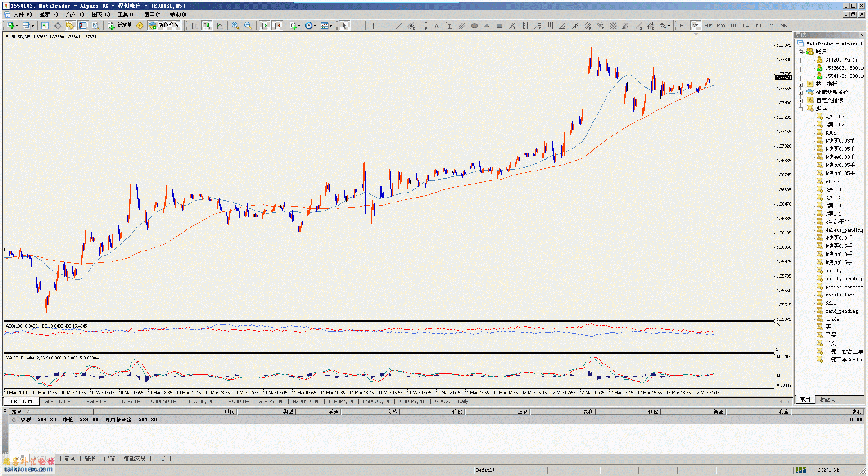
Task: Open the 图表 Charts menu
Action: (100, 14)
